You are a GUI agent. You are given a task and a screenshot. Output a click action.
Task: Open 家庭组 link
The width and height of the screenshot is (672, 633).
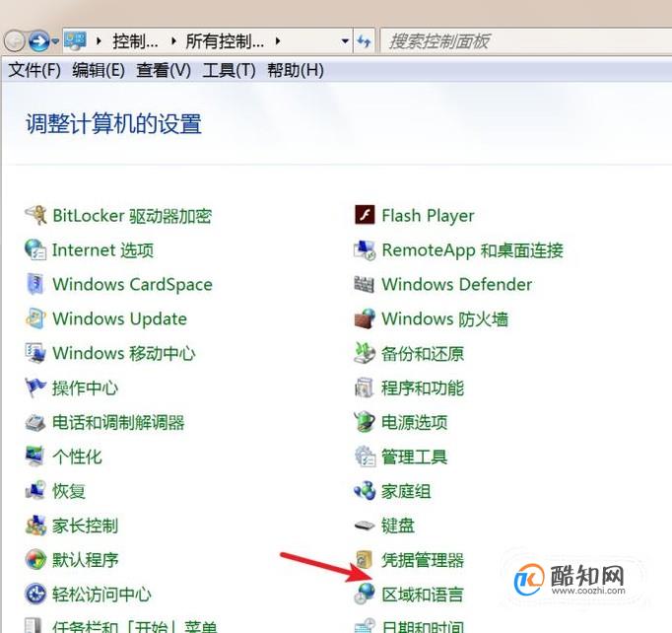click(x=406, y=491)
